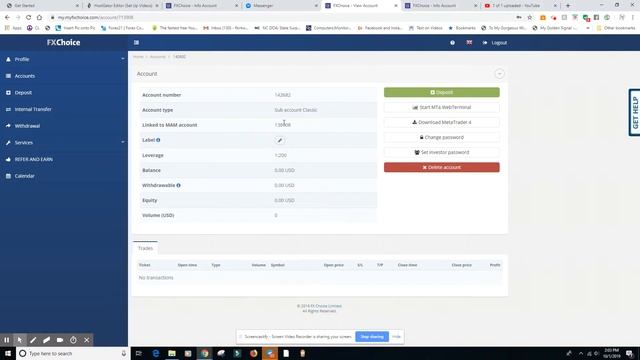Go to Deposit in sidebar

[x=23, y=93]
